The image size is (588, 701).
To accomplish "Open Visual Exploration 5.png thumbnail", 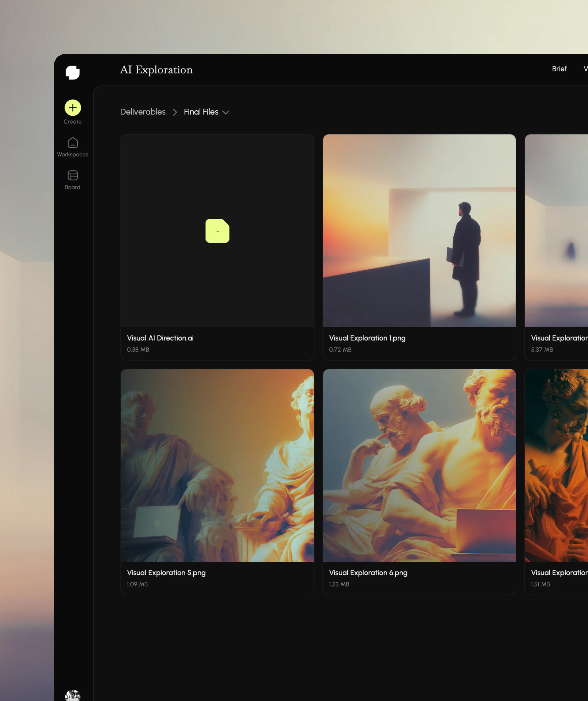I will pos(217,465).
